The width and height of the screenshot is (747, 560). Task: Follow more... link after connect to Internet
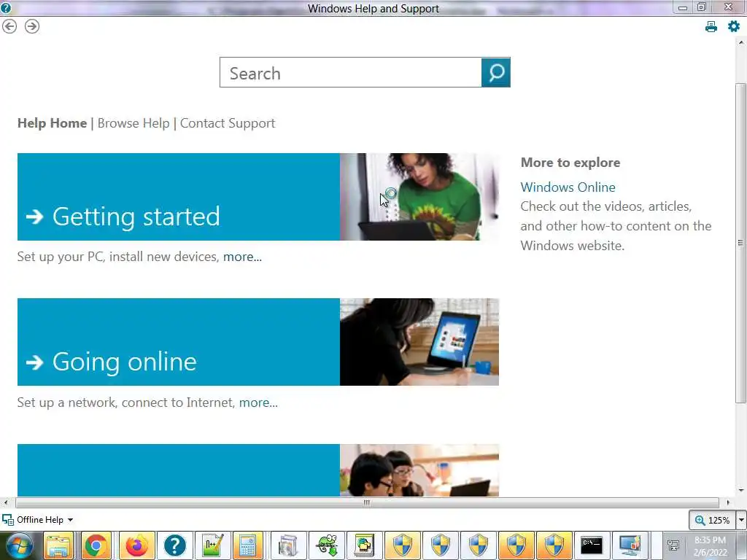[x=258, y=402]
